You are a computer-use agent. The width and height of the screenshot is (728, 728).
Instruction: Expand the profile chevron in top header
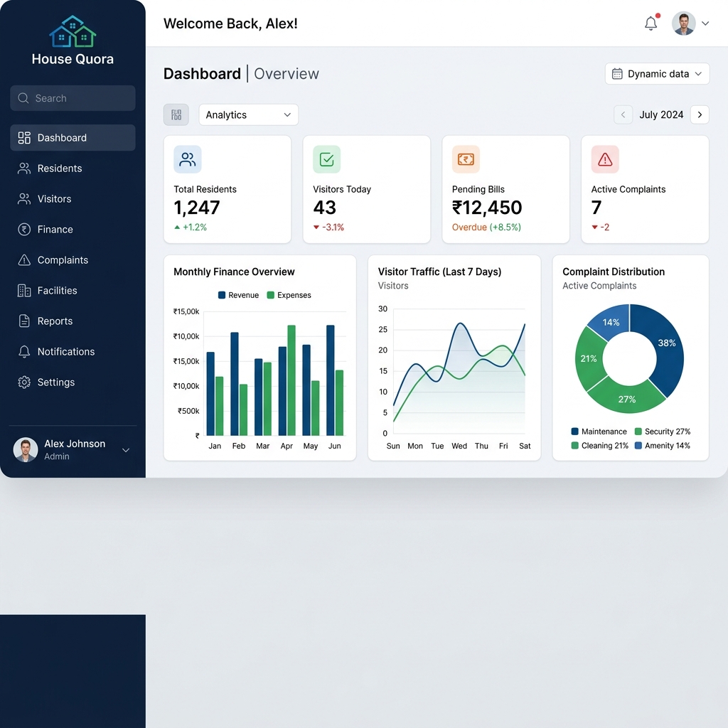[705, 23]
